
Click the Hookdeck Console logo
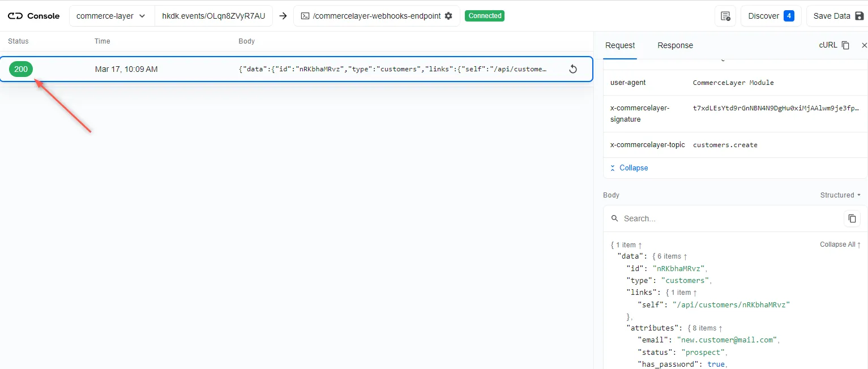(x=33, y=16)
